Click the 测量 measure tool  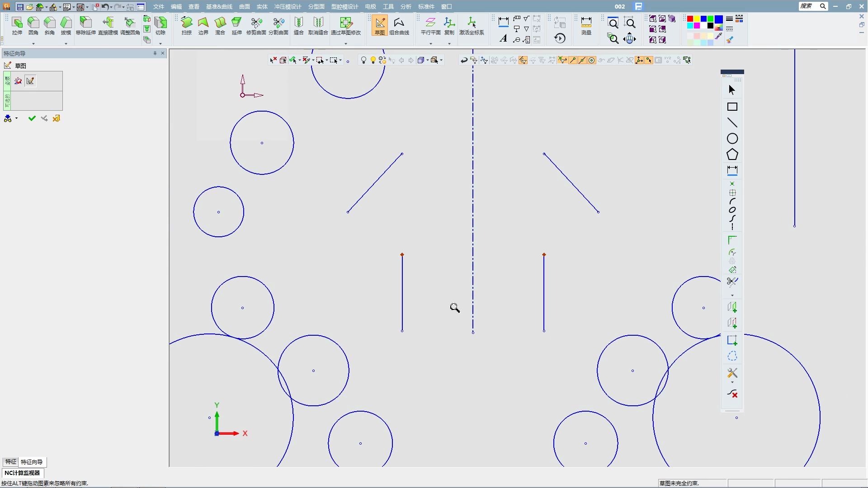[586, 25]
